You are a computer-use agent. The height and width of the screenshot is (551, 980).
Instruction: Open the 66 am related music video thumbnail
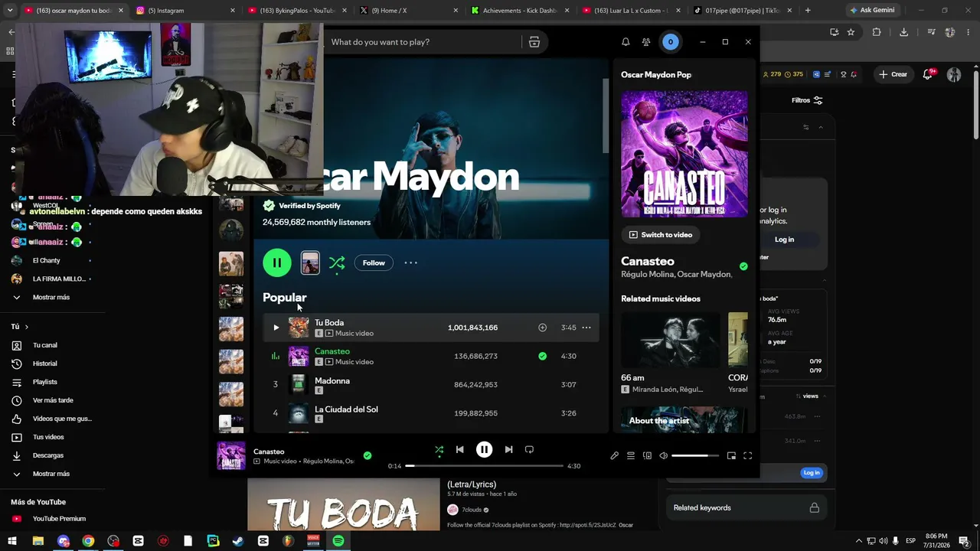coord(671,340)
